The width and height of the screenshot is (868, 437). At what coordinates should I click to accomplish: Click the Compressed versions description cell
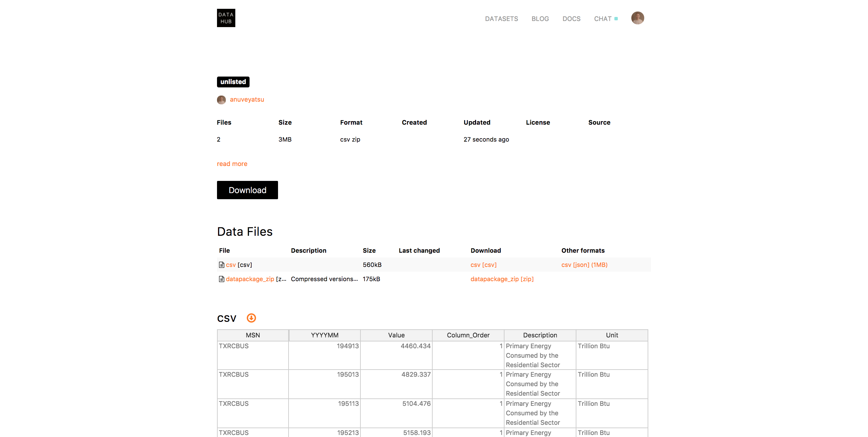coord(324,279)
